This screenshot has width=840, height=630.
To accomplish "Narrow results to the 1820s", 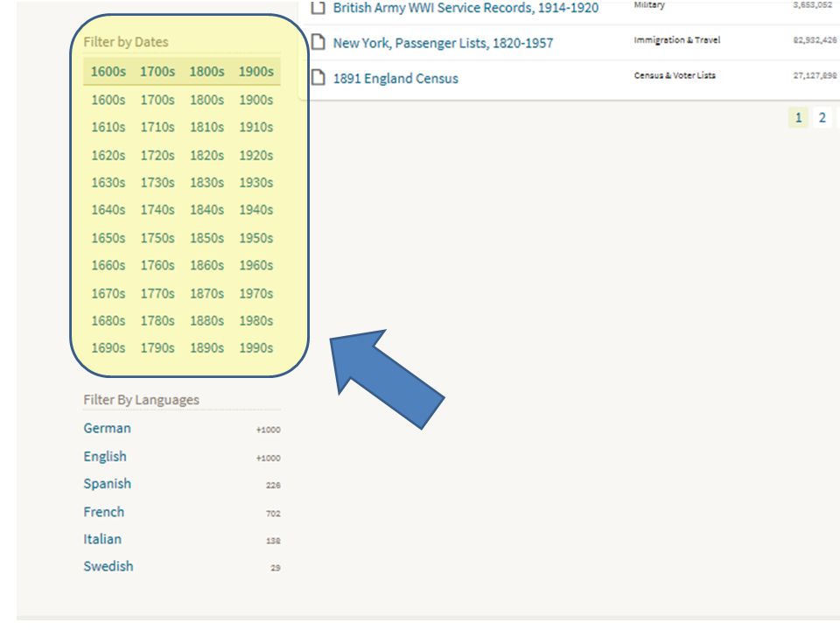I will click(x=206, y=156).
